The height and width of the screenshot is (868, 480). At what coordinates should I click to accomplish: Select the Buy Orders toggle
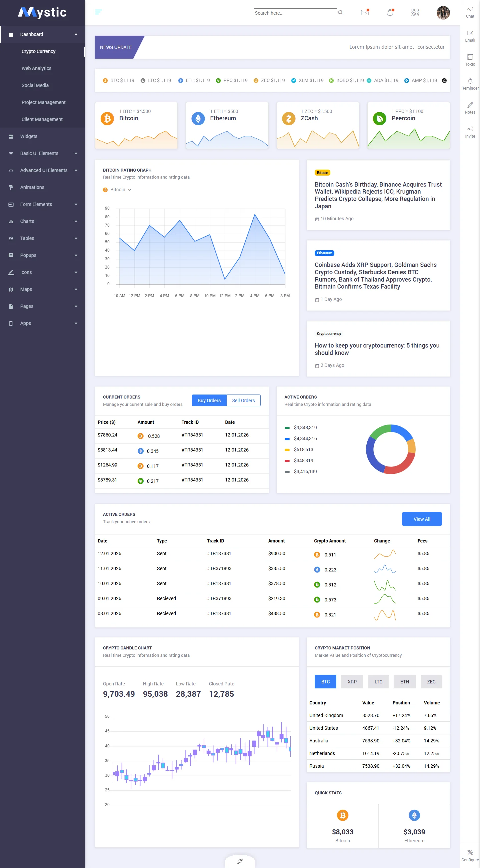tap(209, 400)
